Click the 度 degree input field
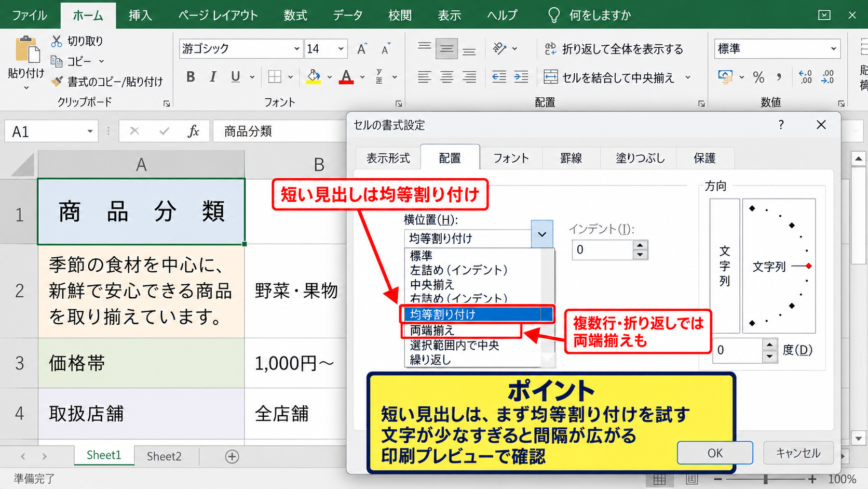The image size is (868, 489). click(737, 350)
